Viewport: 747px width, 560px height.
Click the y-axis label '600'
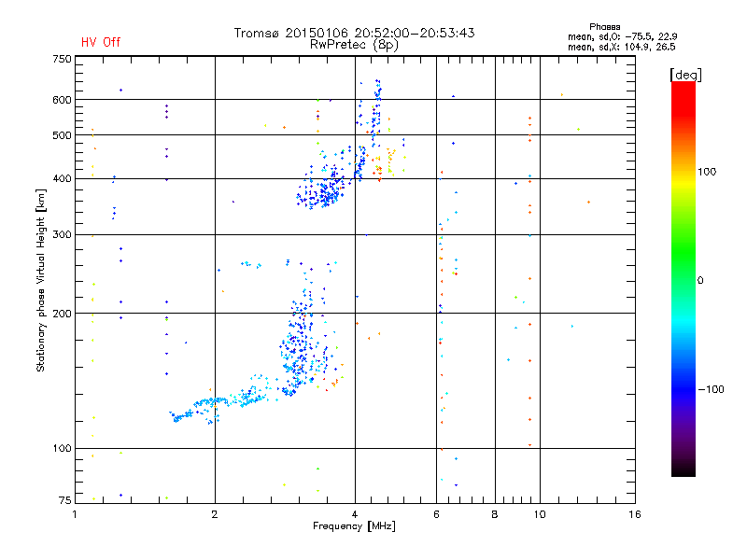tap(63, 100)
